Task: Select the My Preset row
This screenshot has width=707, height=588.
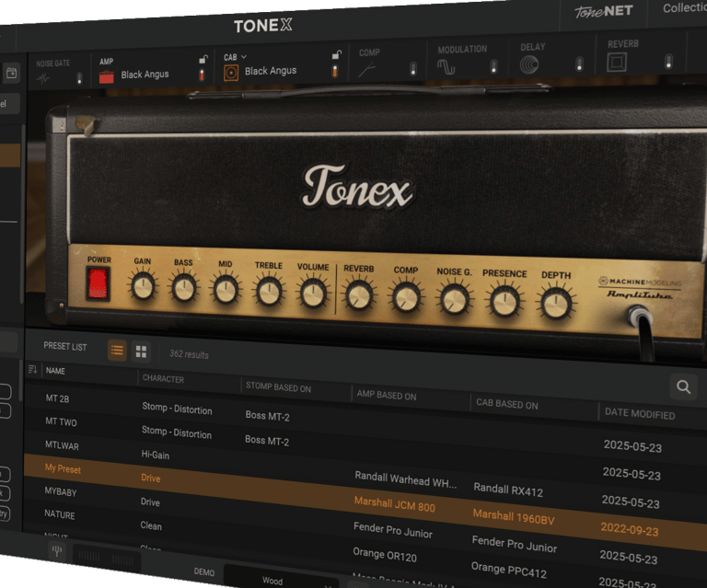Action: pos(63,468)
